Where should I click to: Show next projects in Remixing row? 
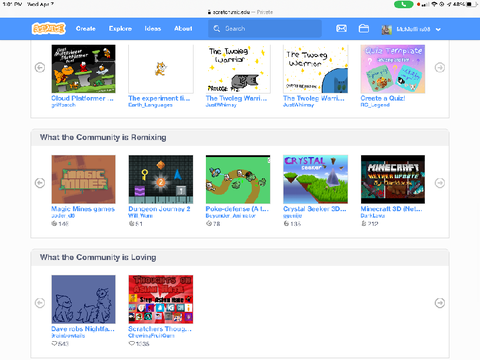pos(440,183)
